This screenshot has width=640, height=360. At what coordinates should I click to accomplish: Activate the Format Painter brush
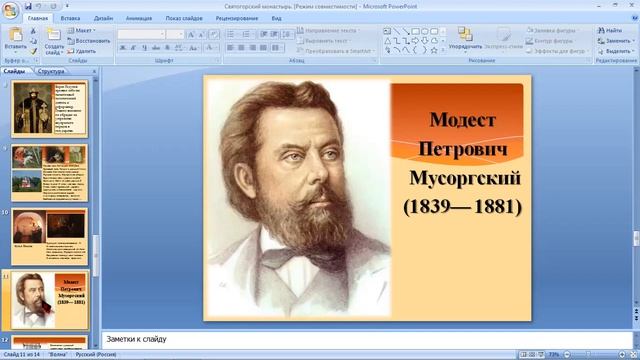pyautogui.click(x=33, y=51)
